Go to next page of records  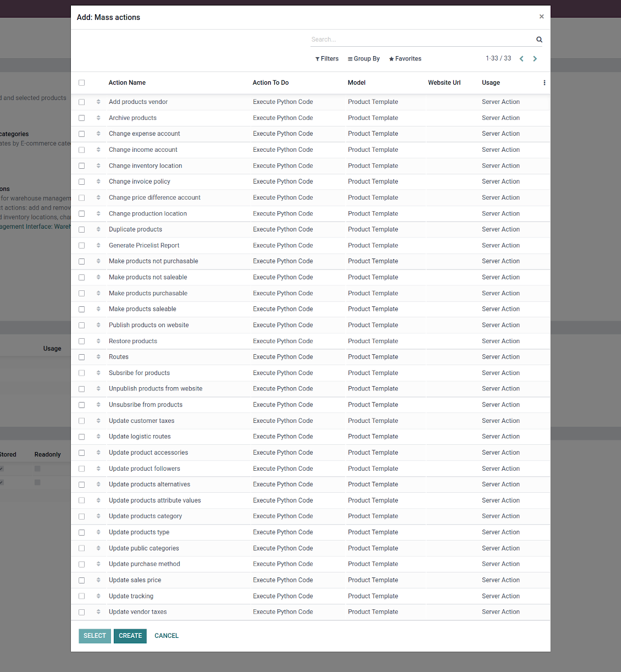(x=535, y=59)
